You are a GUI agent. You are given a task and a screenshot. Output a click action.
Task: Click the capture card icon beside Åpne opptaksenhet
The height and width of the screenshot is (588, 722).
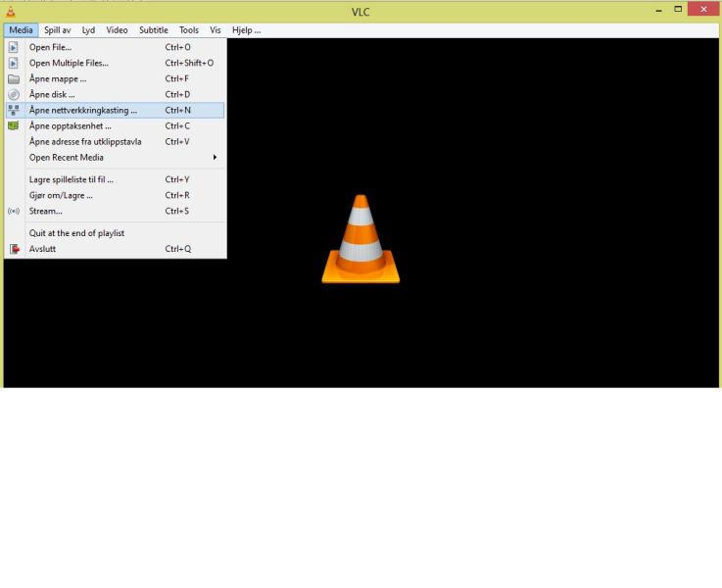pos(14,125)
